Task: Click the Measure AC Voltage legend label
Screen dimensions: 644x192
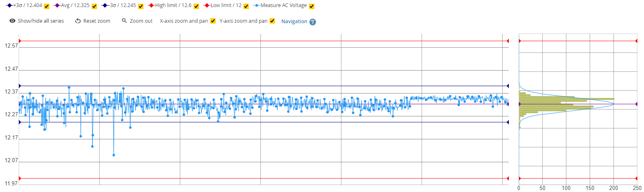Action: pos(284,6)
